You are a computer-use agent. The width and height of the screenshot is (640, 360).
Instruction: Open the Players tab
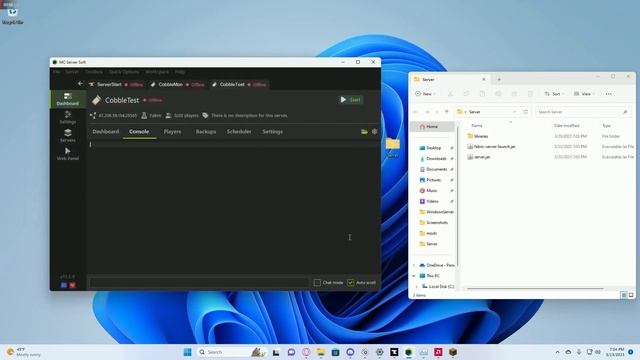coord(172,131)
